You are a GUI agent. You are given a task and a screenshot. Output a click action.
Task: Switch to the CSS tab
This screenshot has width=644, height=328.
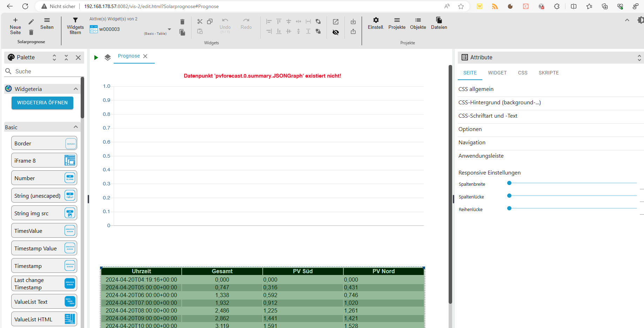tap(523, 73)
